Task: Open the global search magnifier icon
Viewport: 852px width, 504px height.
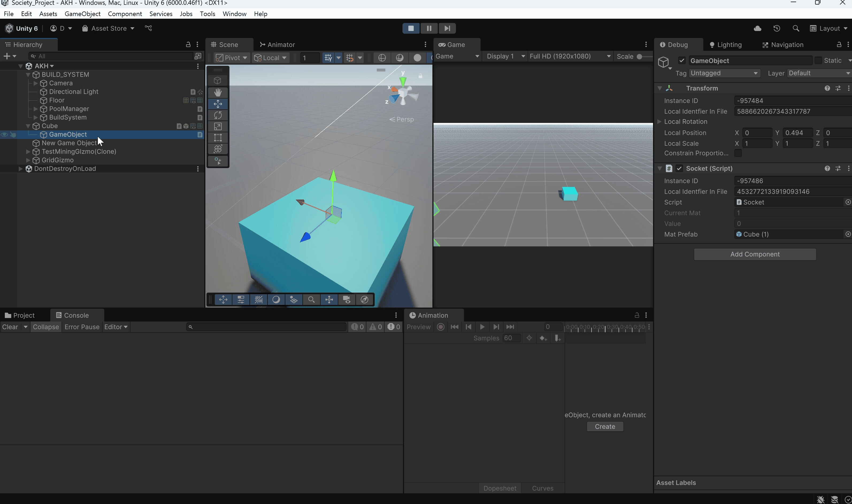Action: pos(796,29)
